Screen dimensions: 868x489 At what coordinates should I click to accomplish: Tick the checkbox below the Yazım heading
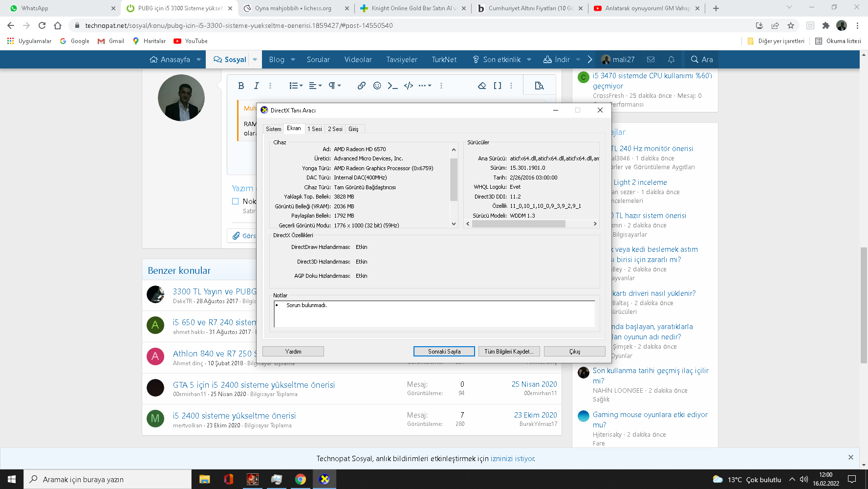tap(235, 201)
